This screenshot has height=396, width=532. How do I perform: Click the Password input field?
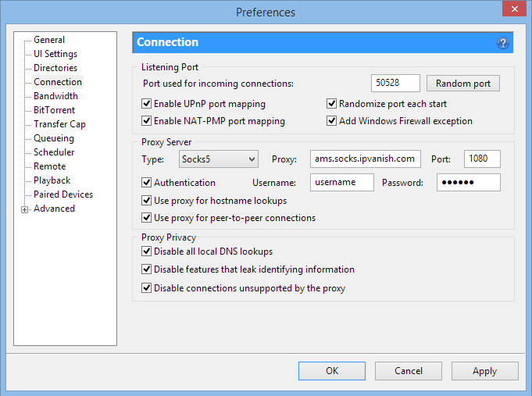pyautogui.click(x=469, y=183)
